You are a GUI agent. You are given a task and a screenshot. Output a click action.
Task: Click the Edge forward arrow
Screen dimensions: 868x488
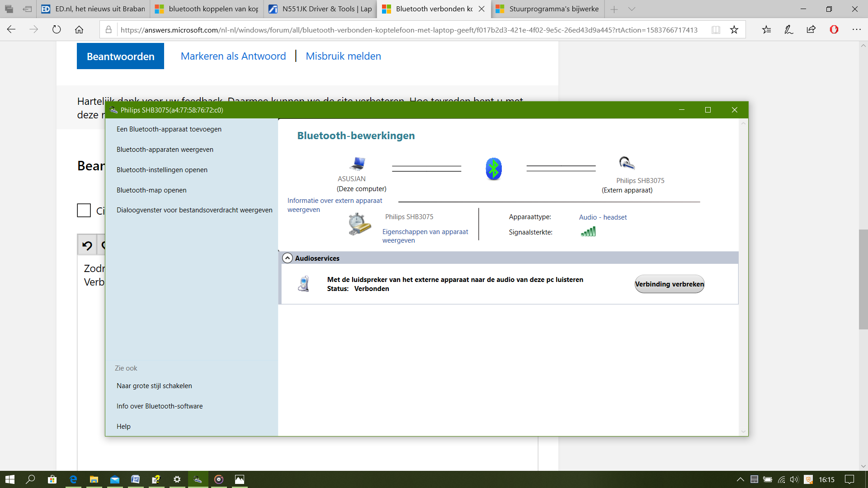coord(34,29)
